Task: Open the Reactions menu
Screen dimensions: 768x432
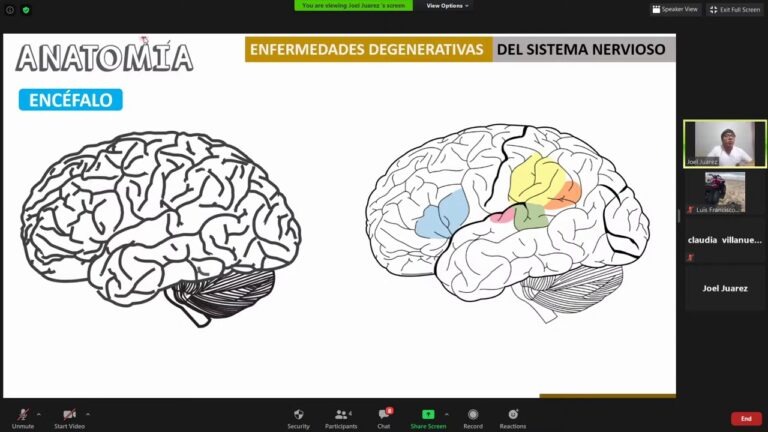Action: click(513, 419)
